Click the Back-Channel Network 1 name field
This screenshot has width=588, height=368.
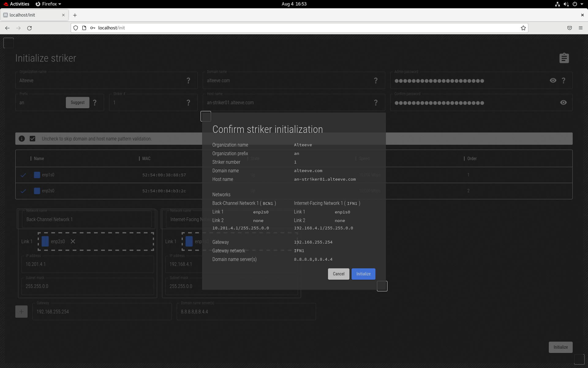pyautogui.click(x=87, y=219)
